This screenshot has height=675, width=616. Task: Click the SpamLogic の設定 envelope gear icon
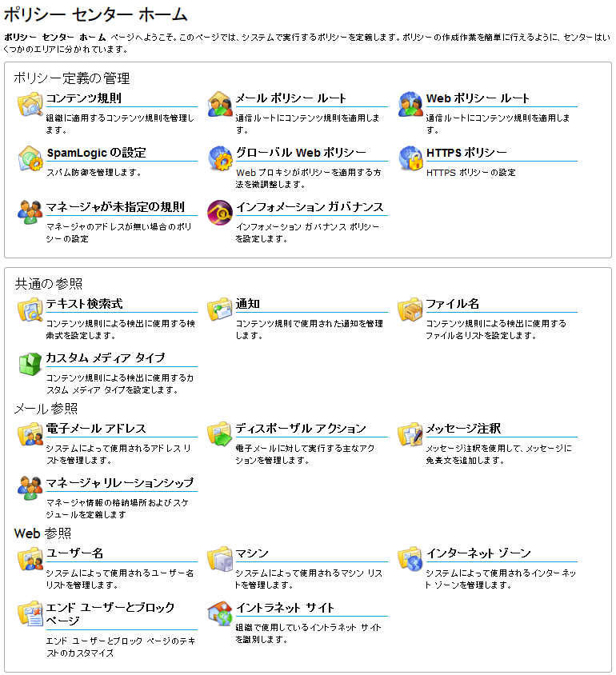[30, 158]
